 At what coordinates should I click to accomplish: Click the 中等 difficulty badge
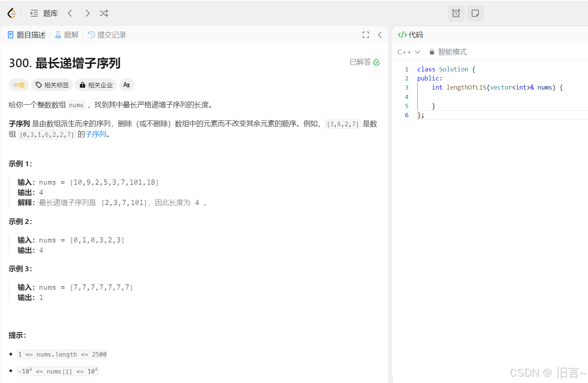coord(19,85)
